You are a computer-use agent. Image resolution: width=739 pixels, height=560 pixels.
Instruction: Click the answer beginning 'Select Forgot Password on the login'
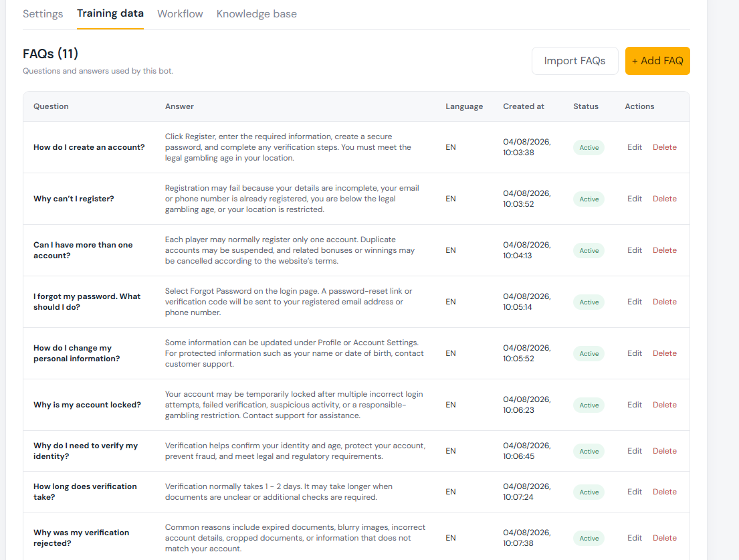(288, 301)
